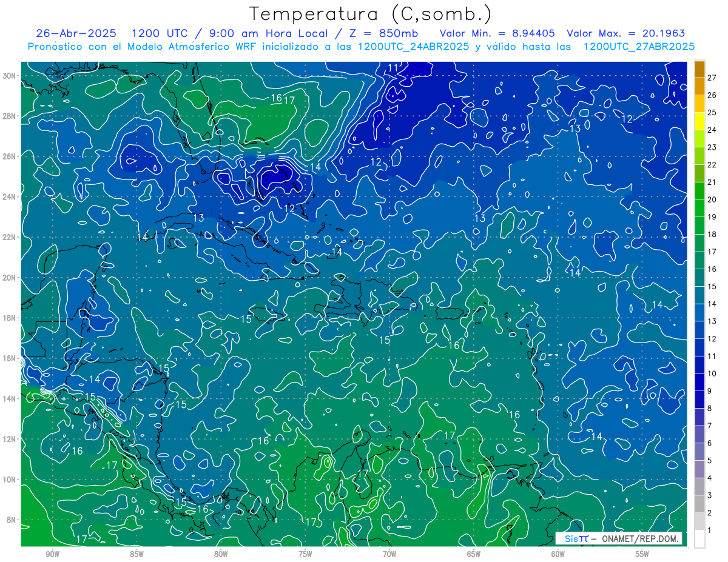Screen dimensions: 728x562
Task: Click the 60W longitude axis label
Action: (x=559, y=554)
